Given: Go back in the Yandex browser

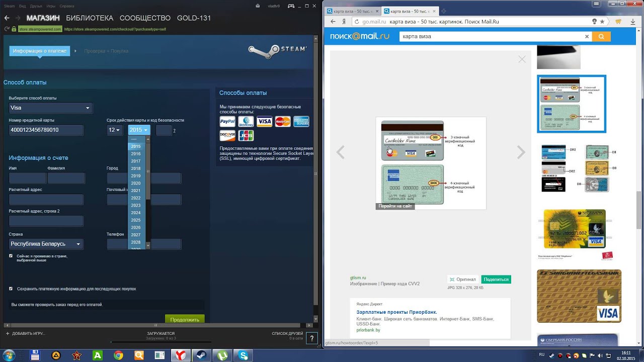Looking at the screenshot, I should point(333,22).
